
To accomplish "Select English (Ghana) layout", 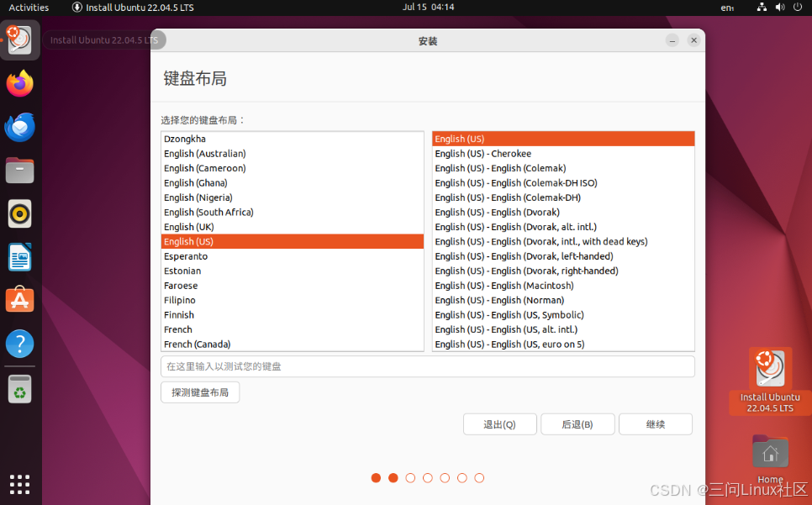I will 293,182.
